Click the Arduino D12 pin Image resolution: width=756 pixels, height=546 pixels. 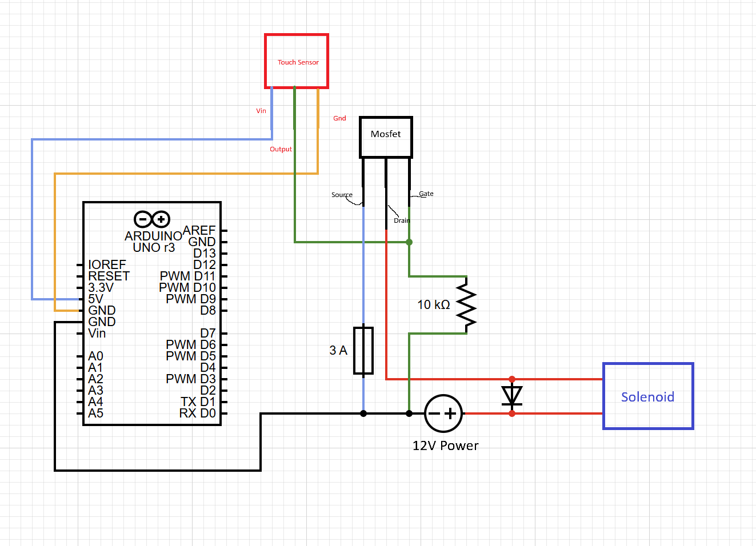click(205, 264)
